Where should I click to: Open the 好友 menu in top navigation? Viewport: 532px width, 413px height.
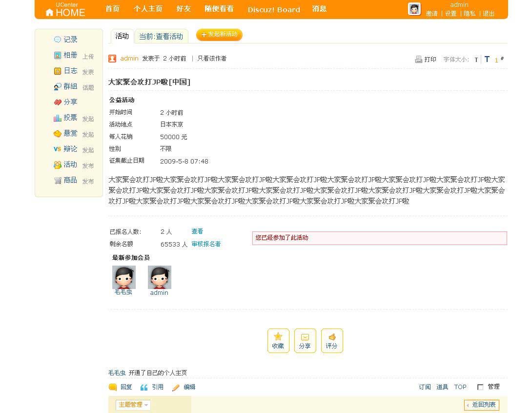[x=184, y=9]
